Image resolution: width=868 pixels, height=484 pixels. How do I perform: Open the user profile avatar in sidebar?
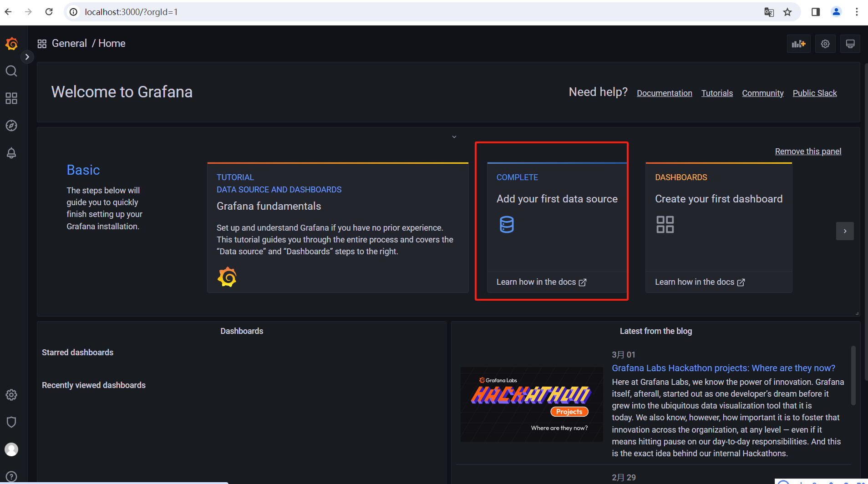click(x=11, y=449)
